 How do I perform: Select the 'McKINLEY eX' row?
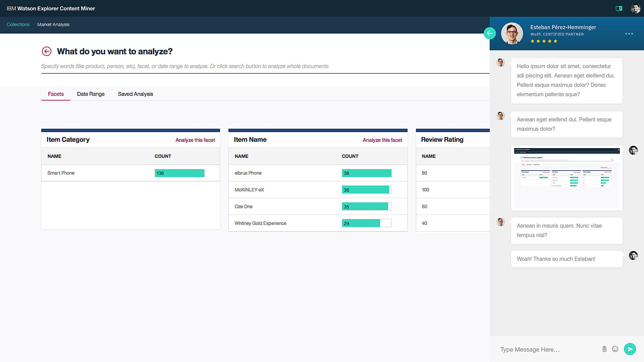point(318,190)
